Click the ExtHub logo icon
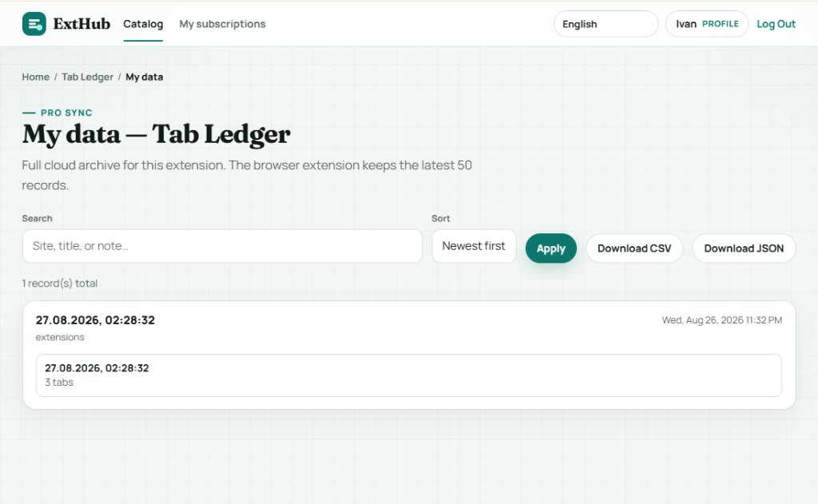Viewport: 818px width, 504px height. pyautogui.click(x=34, y=24)
